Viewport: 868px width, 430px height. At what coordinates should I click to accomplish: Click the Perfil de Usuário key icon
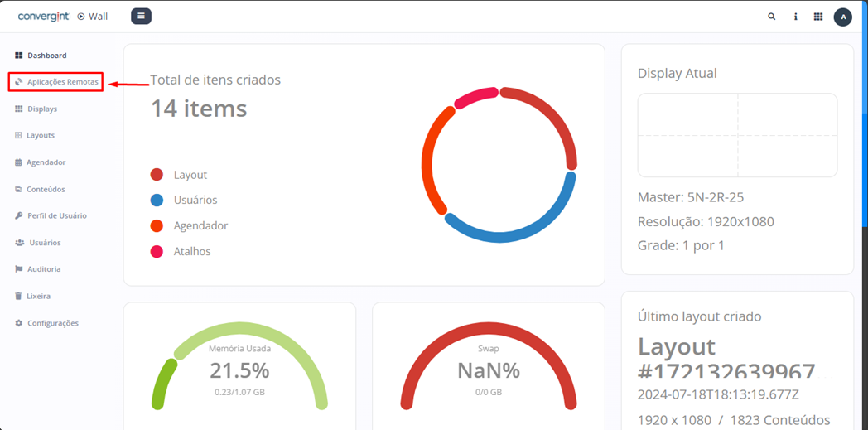pyautogui.click(x=19, y=215)
